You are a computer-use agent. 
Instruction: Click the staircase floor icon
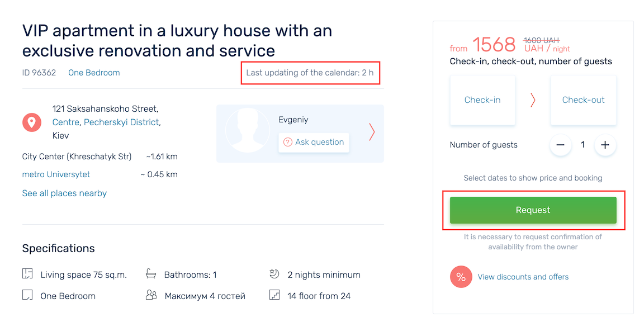pyautogui.click(x=274, y=295)
